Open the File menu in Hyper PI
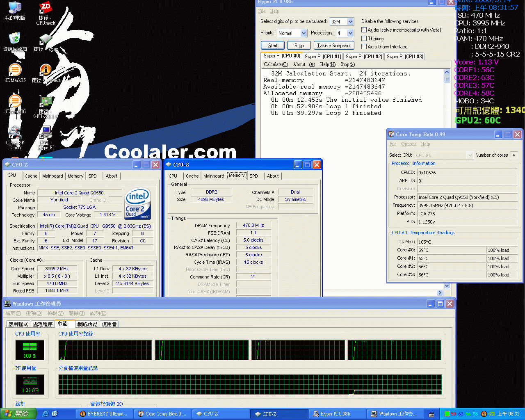The height and width of the screenshot is (420, 525). coord(262,11)
